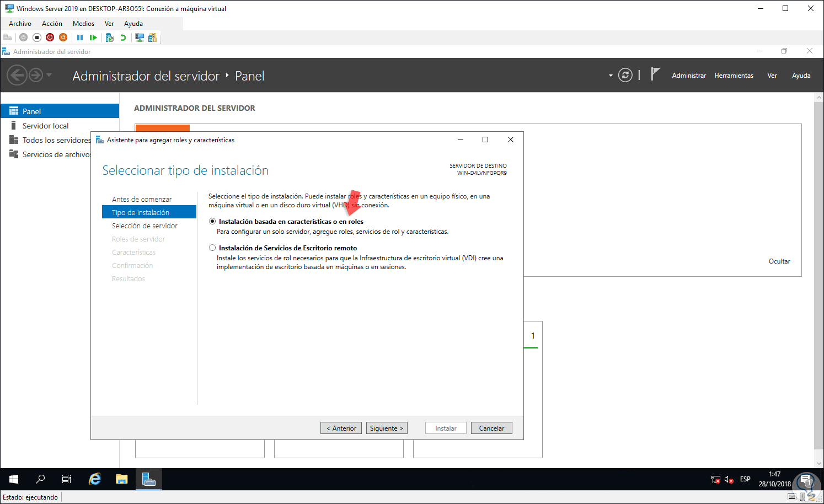
Task: Open File Explorer from the taskbar
Action: pyautogui.click(x=122, y=479)
